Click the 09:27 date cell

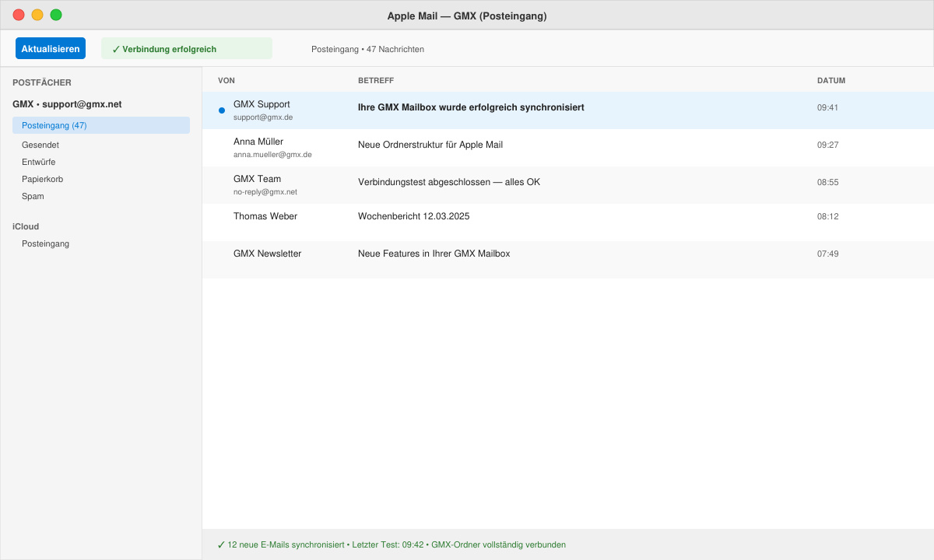point(827,145)
